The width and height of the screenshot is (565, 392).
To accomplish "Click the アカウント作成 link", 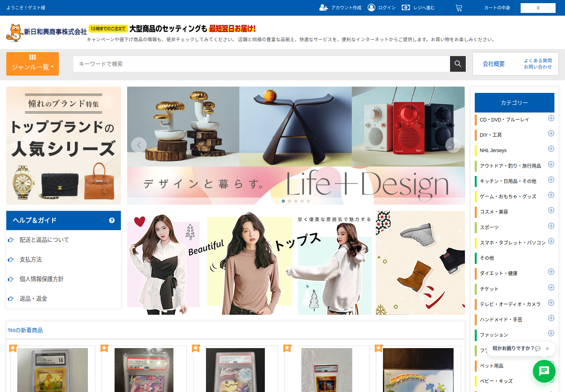I will 346,8.
